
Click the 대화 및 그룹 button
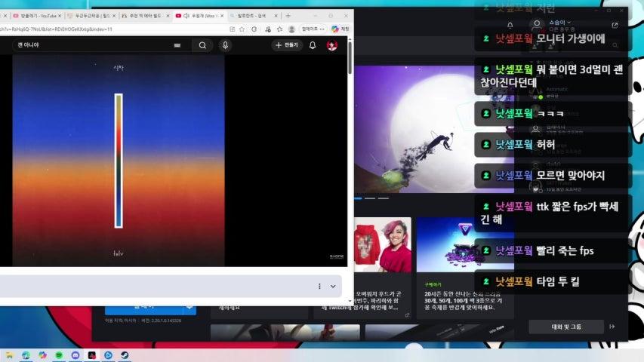pyautogui.click(x=566, y=327)
